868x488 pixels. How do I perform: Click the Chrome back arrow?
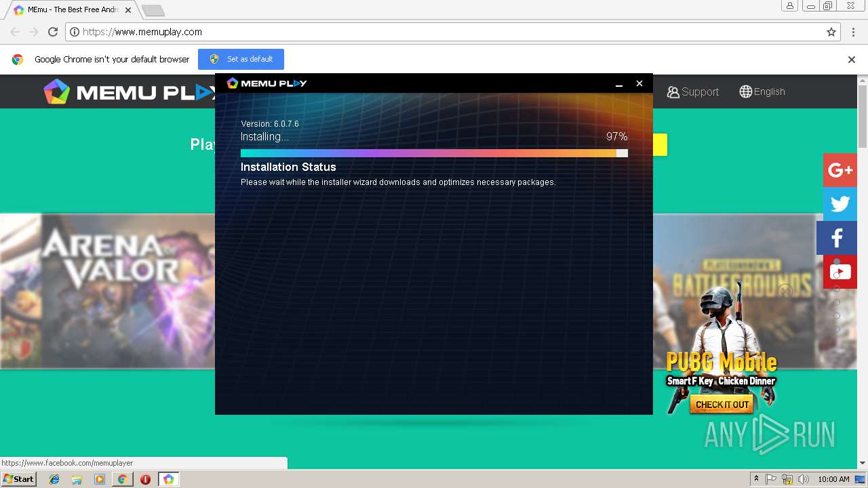coord(15,32)
